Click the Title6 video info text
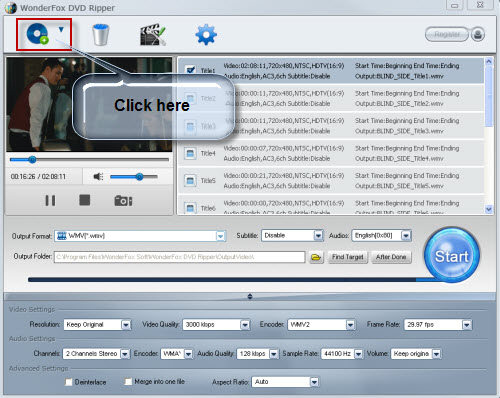The image size is (500, 398). pos(284,203)
